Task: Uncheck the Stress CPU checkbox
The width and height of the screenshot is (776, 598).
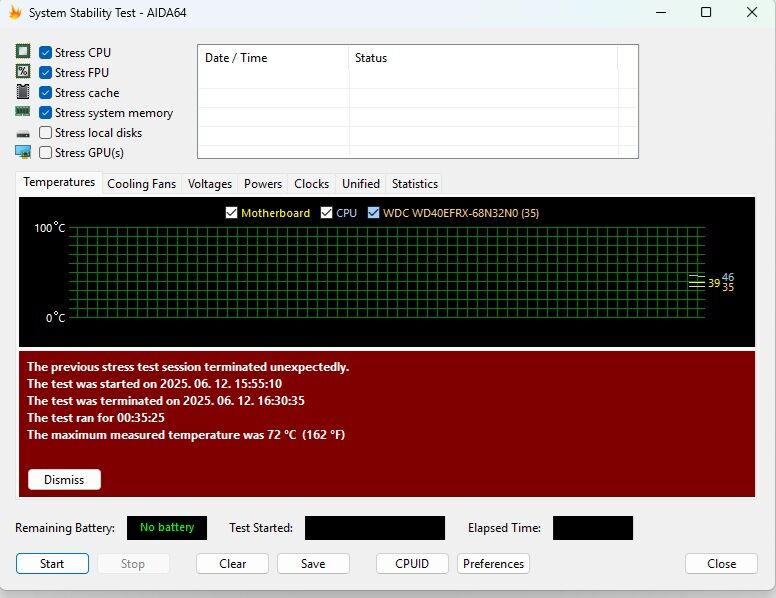Action: (x=46, y=52)
